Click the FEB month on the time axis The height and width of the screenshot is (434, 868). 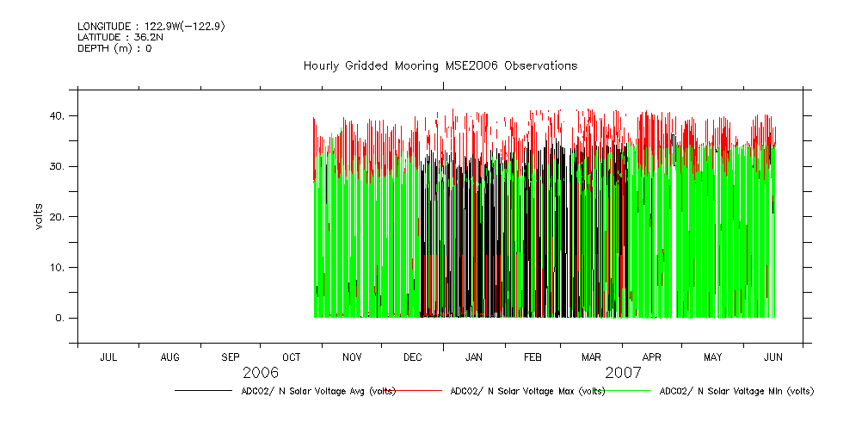533,356
